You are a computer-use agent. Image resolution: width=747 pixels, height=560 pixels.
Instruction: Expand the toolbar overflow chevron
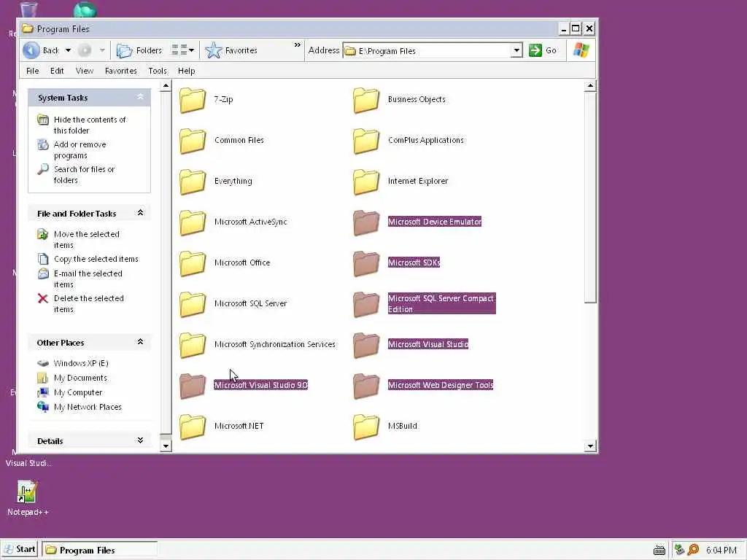pyautogui.click(x=298, y=45)
